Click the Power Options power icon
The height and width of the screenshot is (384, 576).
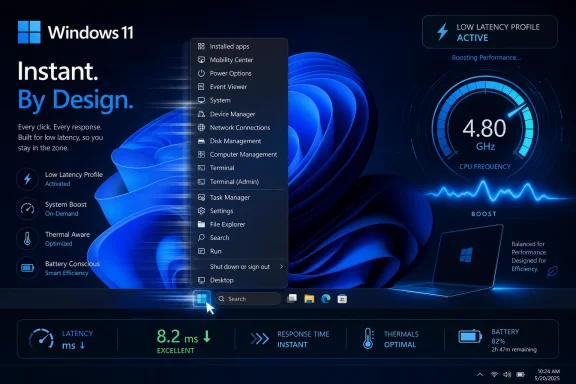point(201,73)
